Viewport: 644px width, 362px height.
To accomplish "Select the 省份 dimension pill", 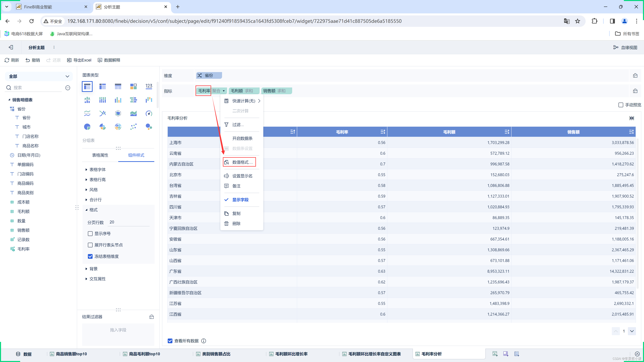I will coord(209,75).
